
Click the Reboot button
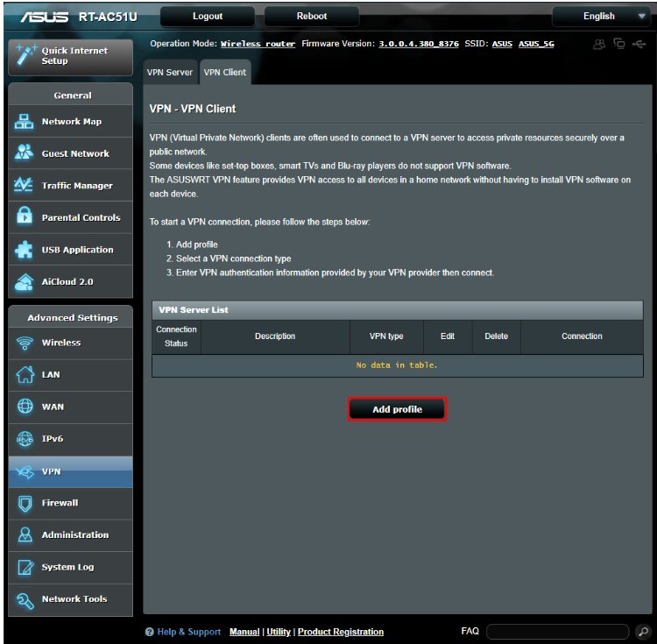tap(312, 17)
